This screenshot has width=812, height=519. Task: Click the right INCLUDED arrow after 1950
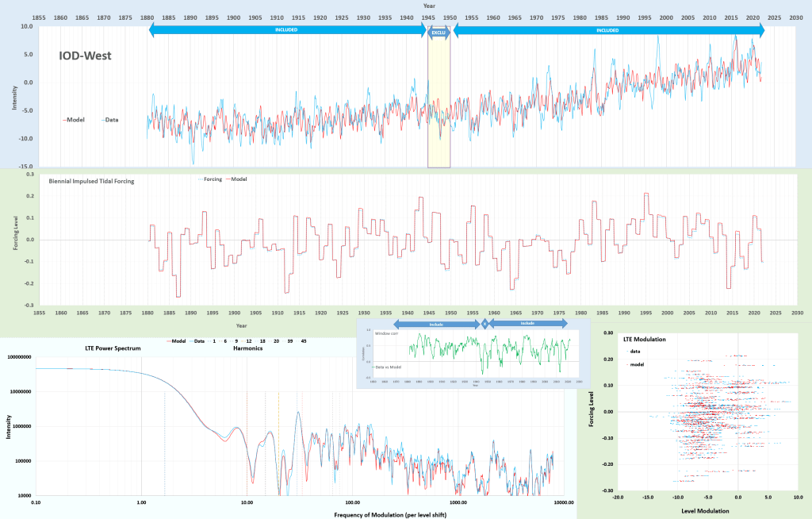(x=607, y=30)
